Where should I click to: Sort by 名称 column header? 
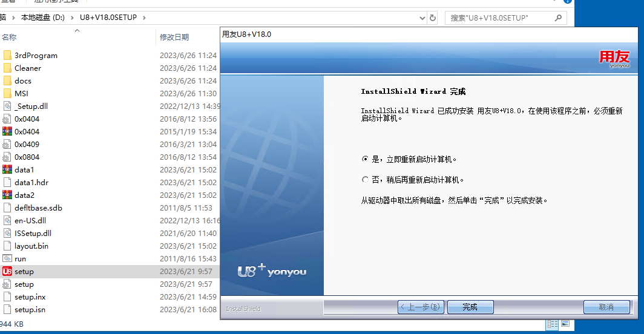pos(9,38)
